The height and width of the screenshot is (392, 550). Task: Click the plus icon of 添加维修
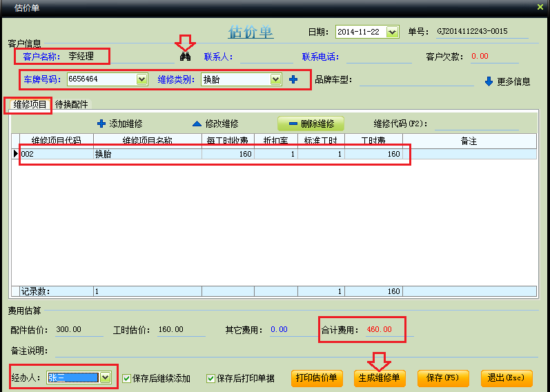click(101, 124)
